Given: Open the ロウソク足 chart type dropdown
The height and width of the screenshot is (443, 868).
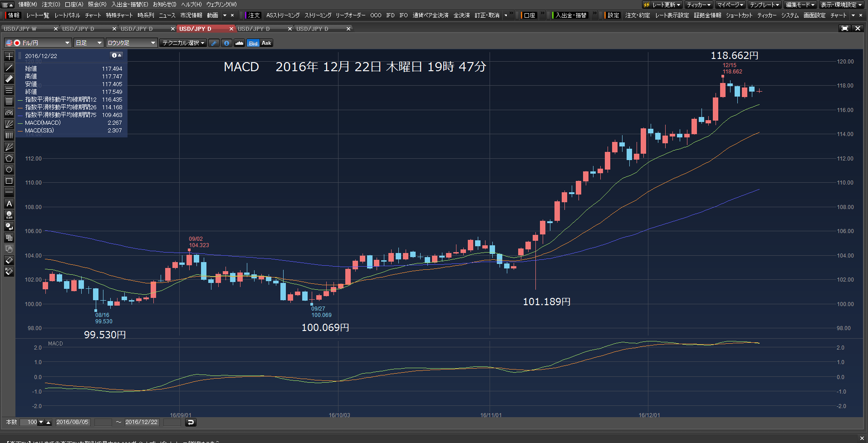Looking at the screenshot, I should click(132, 43).
